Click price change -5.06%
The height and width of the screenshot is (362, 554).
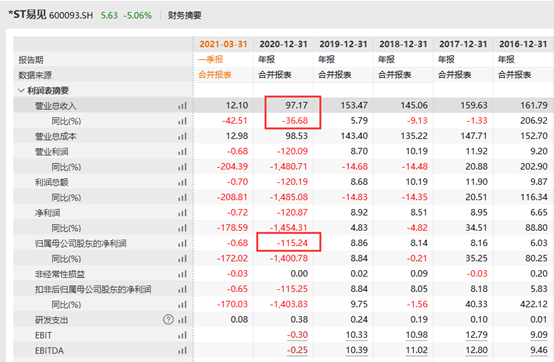tap(138, 16)
